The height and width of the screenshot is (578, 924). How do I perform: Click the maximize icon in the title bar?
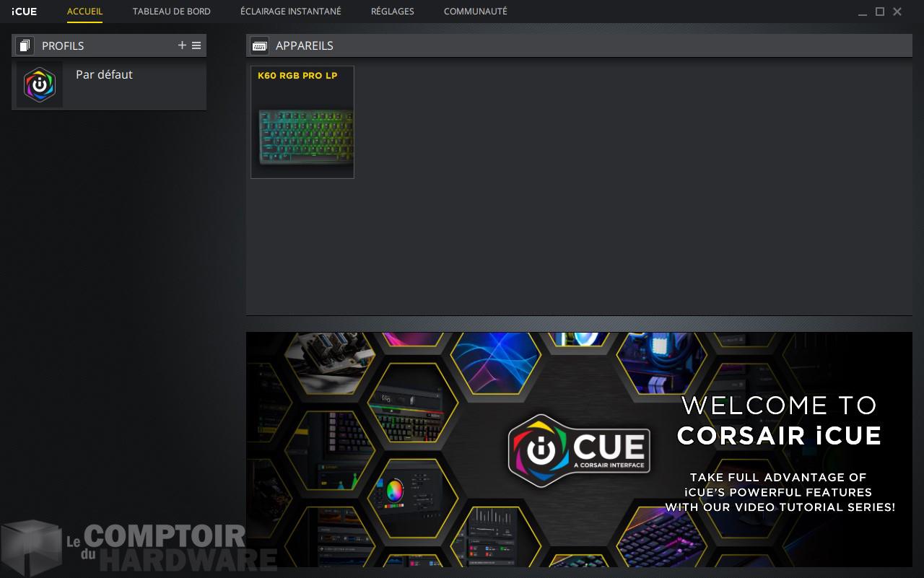[x=880, y=12]
